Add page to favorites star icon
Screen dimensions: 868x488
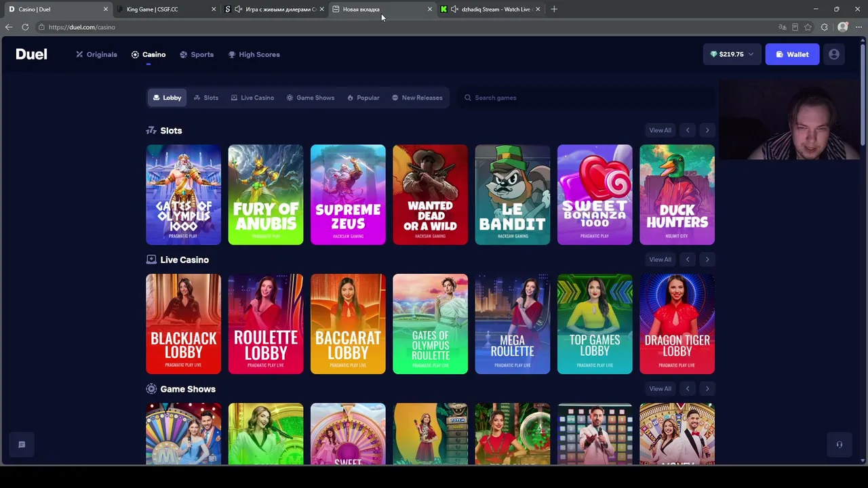[x=808, y=27]
